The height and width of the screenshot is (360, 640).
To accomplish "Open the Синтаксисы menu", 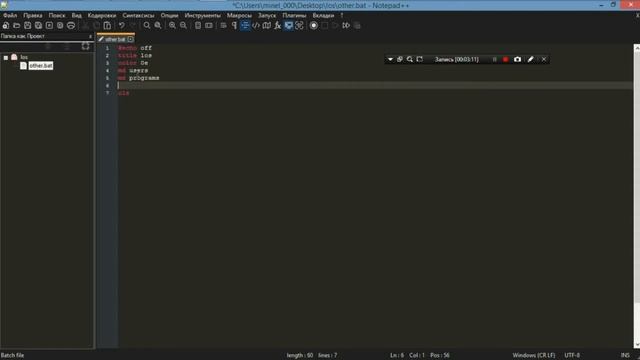I will pyautogui.click(x=138, y=16).
